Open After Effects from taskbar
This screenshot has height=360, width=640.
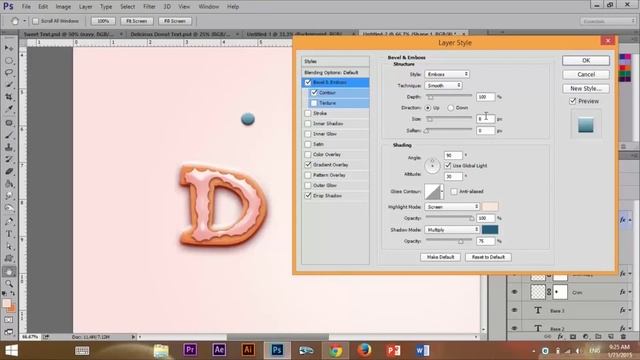pos(219,350)
